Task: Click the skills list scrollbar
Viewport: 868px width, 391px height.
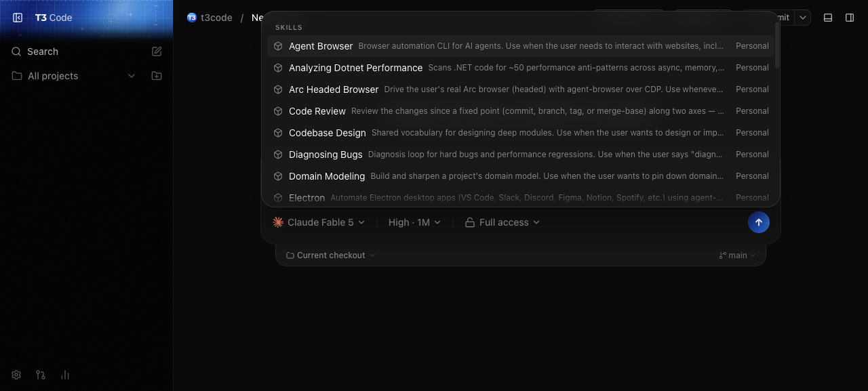Action: coord(777,46)
